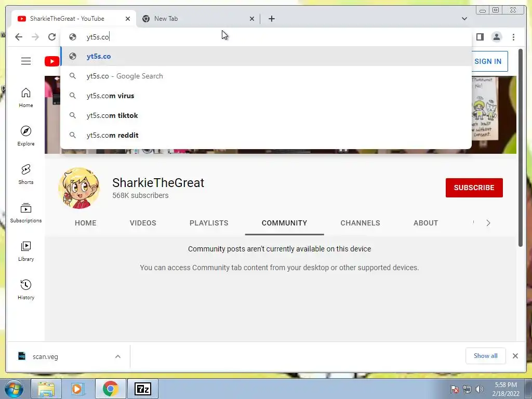Open Windows Explorer from the taskbar
532x399 pixels.
tap(46, 389)
